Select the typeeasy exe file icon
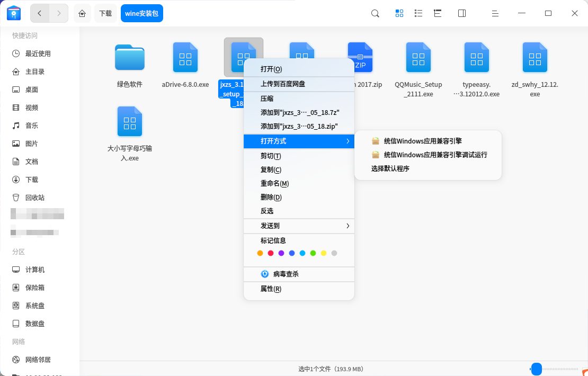This screenshot has width=588, height=376. (477, 57)
